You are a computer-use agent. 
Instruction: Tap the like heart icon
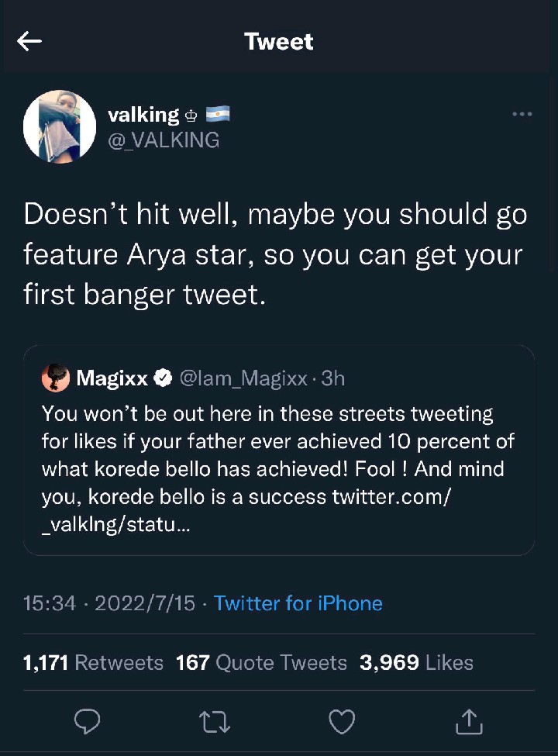click(341, 722)
